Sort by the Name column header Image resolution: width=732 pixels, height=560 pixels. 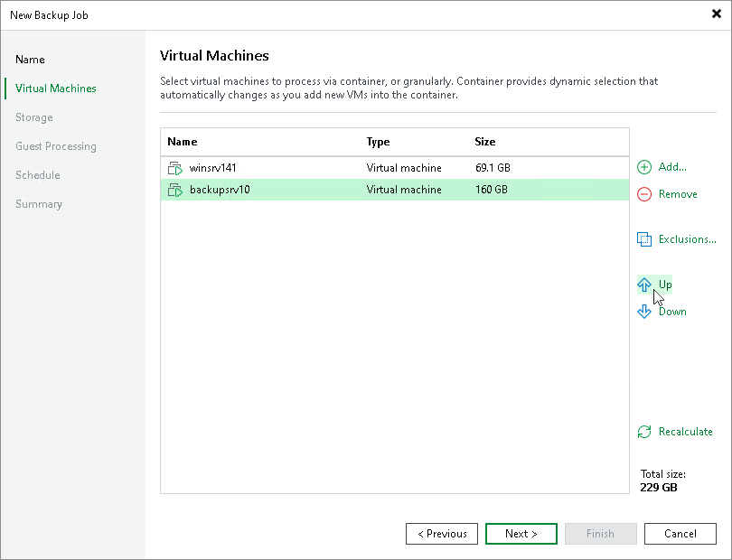pos(182,142)
